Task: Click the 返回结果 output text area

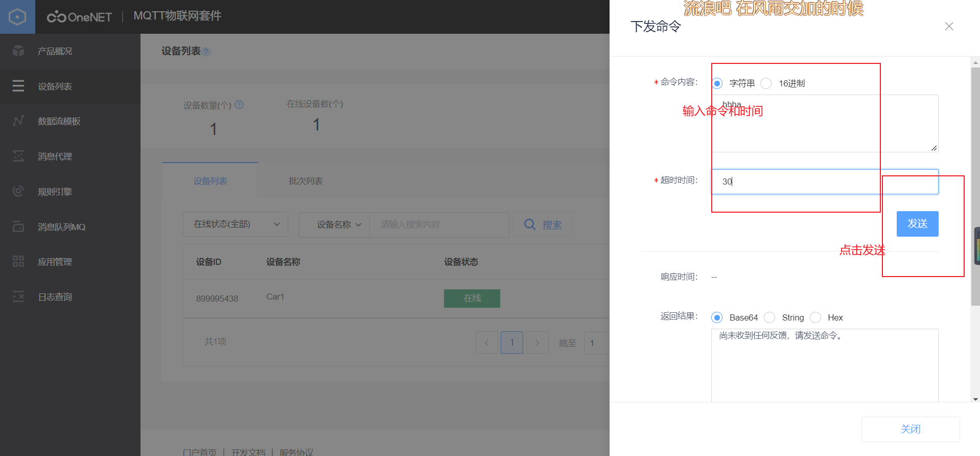Action: pyautogui.click(x=825, y=365)
